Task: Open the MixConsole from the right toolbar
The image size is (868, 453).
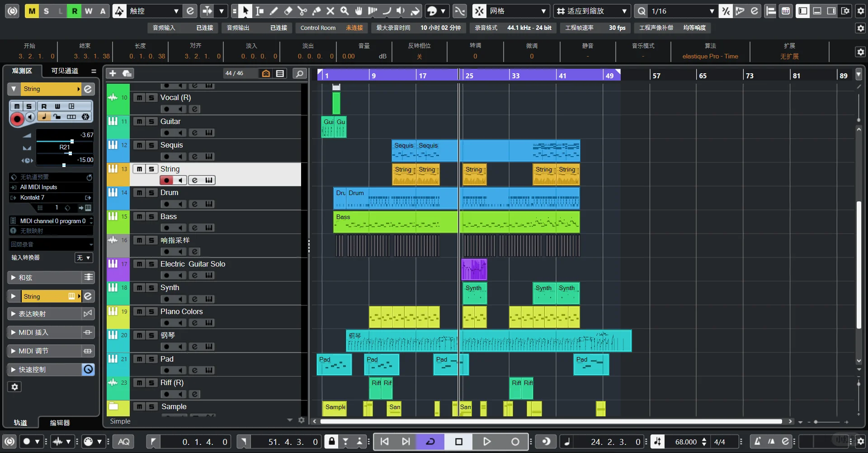Action: 785,11
